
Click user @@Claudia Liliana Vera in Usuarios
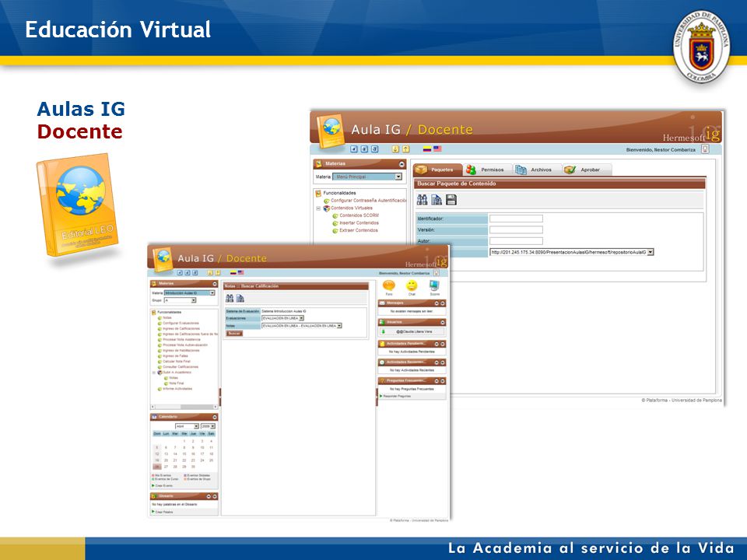pos(414,331)
